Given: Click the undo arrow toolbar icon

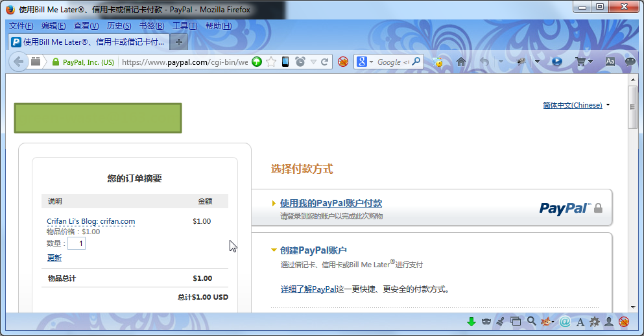Looking at the screenshot, I should point(484,62).
